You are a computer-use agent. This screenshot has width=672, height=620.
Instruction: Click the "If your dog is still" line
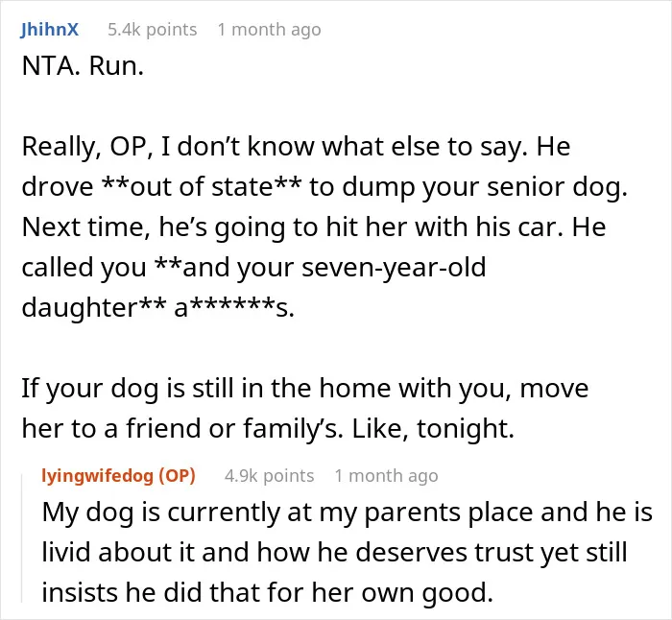(x=304, y=388)
